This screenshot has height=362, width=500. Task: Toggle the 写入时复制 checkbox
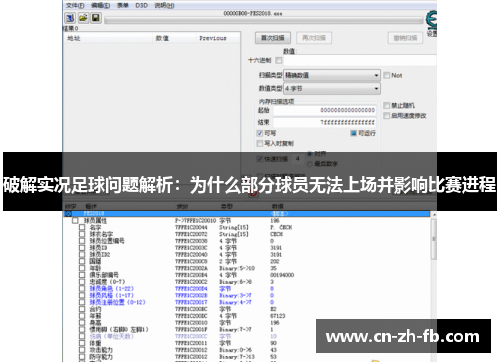[260, 143]
